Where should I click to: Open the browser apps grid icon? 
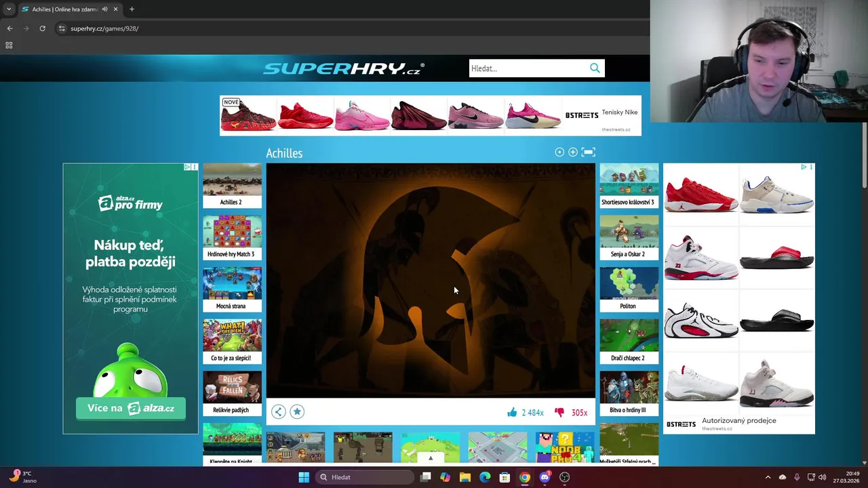pyautogui.click(x=9, y=45)
